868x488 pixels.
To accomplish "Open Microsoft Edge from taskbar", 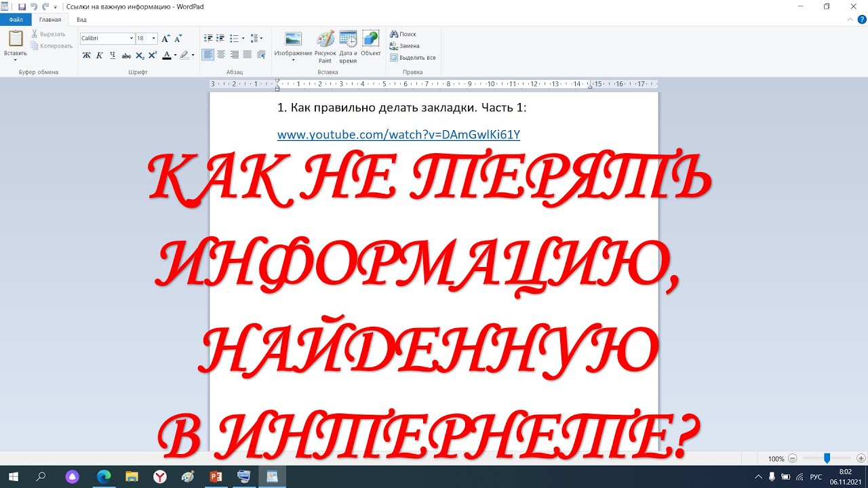I will click(104, 476).
